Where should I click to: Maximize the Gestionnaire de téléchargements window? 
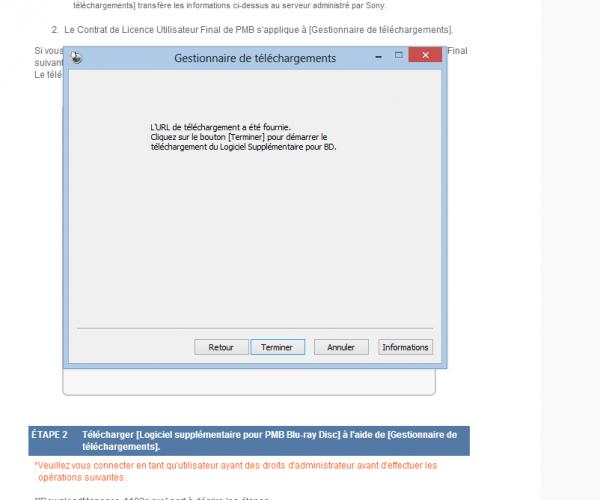pyautogui.click(x=398, y=55)
